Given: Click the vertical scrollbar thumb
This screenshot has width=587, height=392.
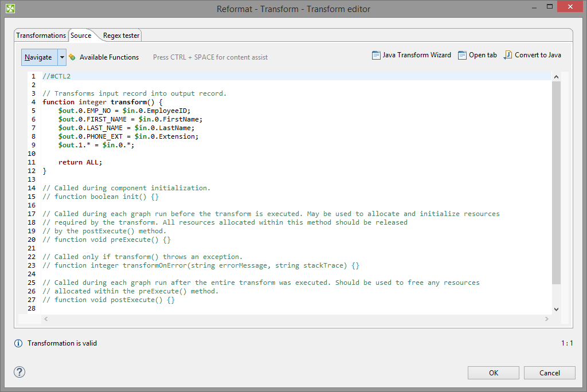Looking at the screenshot, I should tap(556, 182).
